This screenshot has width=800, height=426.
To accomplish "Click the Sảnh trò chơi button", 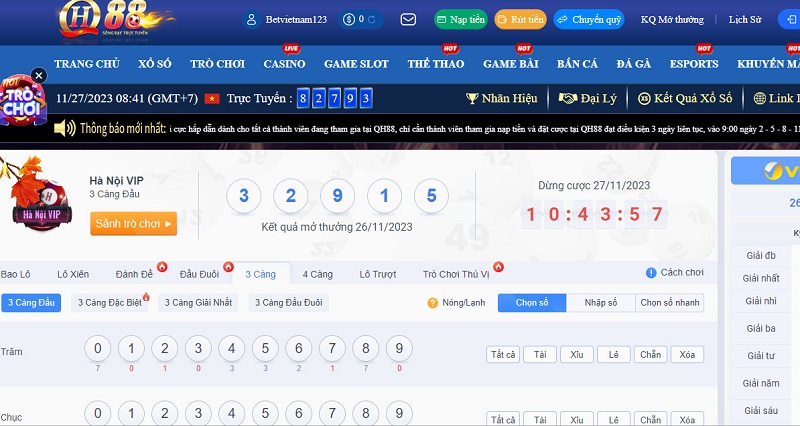I will (x=133, y=223).
